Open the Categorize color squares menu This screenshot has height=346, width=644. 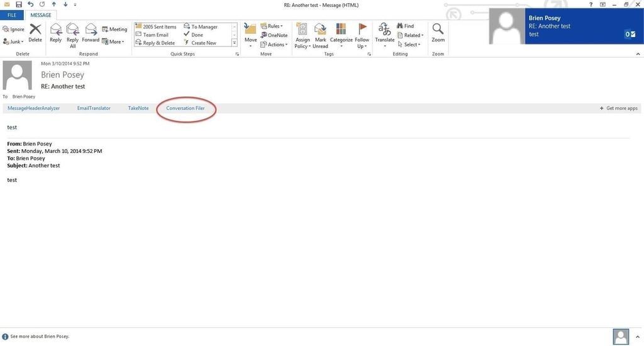tap(341, 36)
